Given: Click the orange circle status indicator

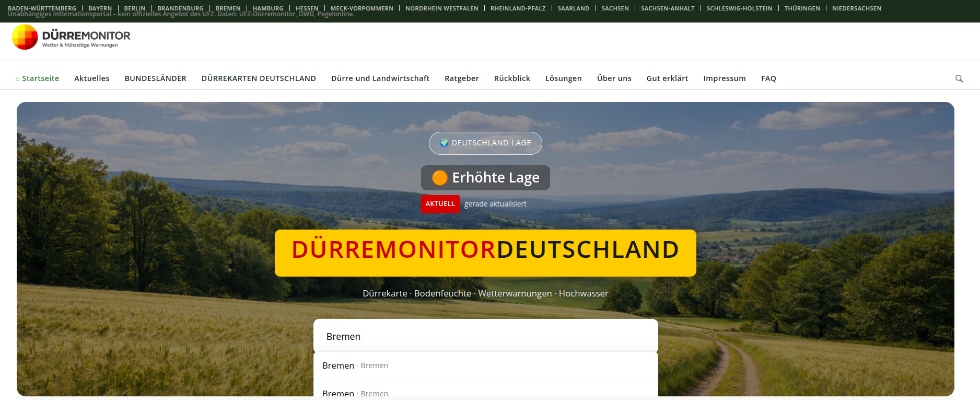Looking at the screenshot, I should pyautogui.click(x=440, y=178).
